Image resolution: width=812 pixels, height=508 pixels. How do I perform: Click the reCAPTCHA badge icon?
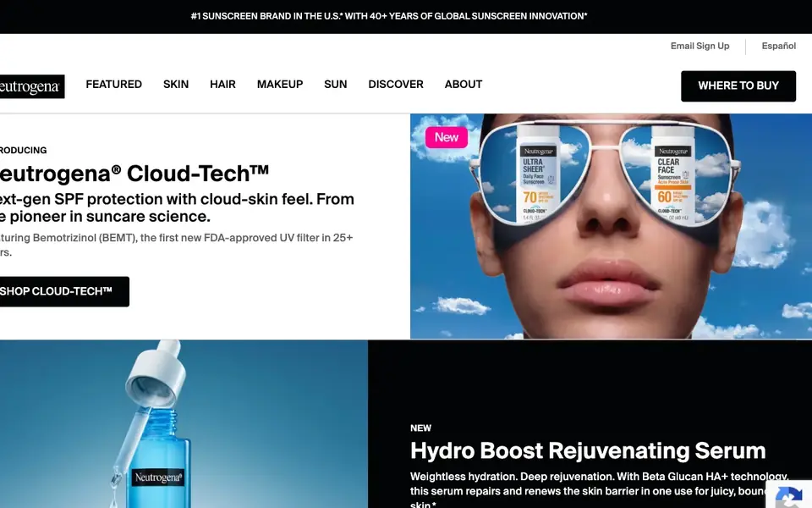tap(788, 495)
